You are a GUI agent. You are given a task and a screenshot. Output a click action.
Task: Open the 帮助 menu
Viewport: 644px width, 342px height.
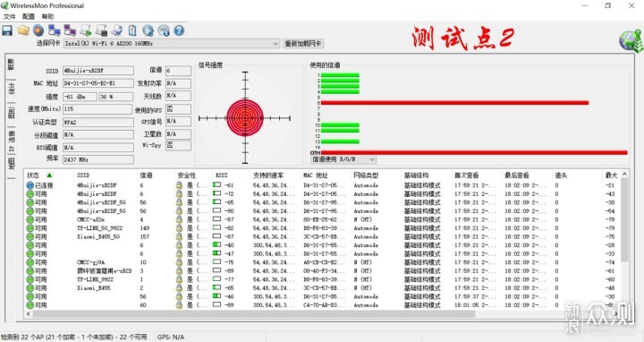[47, 16]
